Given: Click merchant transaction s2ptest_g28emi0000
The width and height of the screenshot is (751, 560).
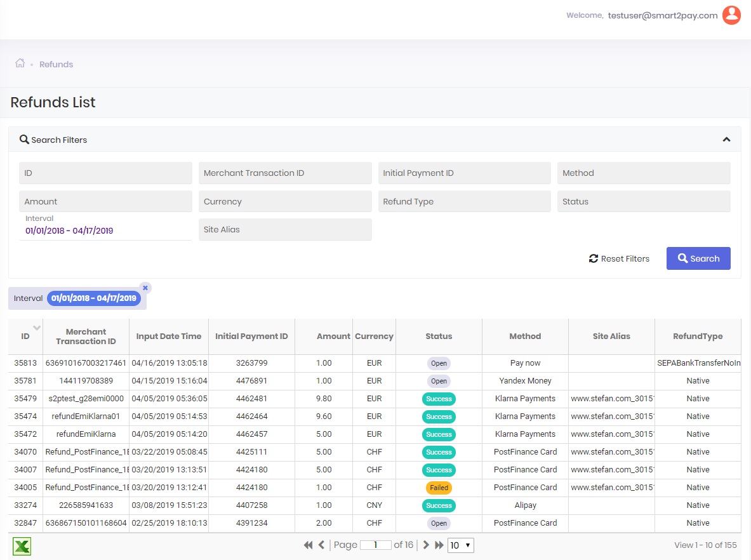Looking at the screenshot, I should [86, 399].
